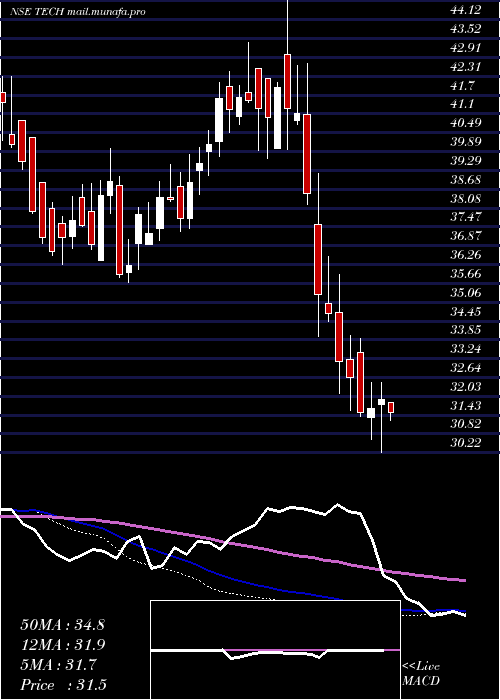Select the 31.43 price axis label
Screen dimensions: 500x700
click(x=466, y=406)
